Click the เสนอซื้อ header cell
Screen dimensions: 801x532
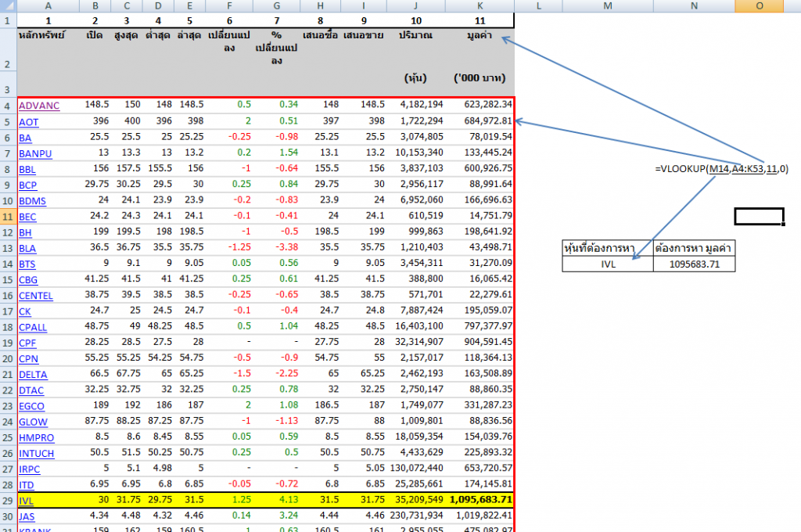pos(320,48)
